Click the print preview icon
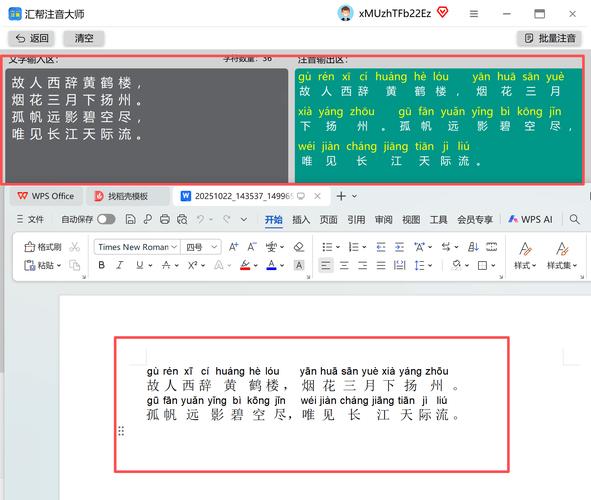The width and height of the screenshot is (591, 500). click(182, 219)
